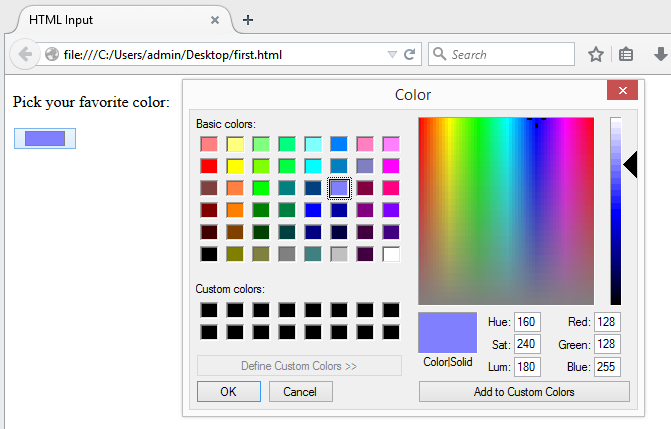
Task: Go back using the browser back arrow
Action: (x=25, y=54)
